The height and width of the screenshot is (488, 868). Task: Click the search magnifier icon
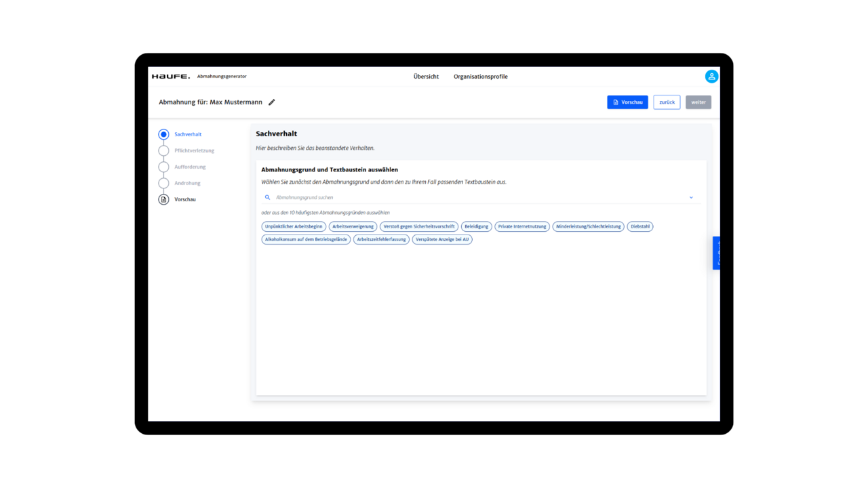(267, 198)
